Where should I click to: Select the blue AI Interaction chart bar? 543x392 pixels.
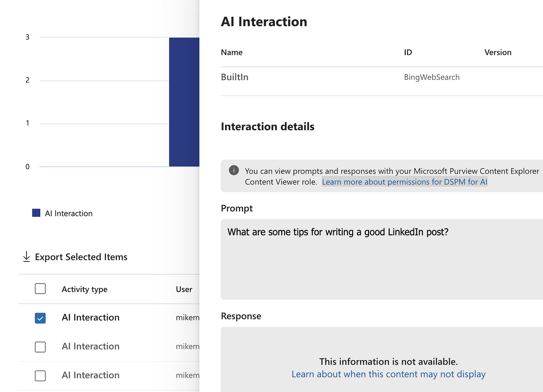point(184,102)
